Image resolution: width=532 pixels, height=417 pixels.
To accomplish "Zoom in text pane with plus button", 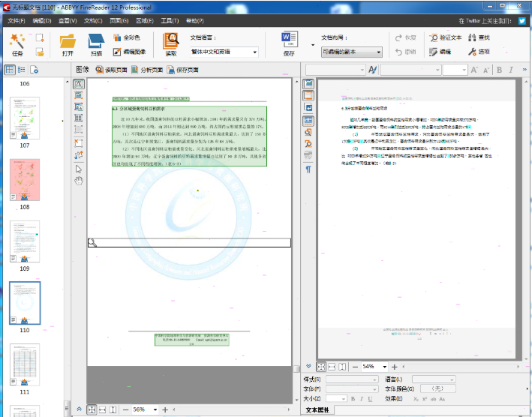I will tap(394, 367).
